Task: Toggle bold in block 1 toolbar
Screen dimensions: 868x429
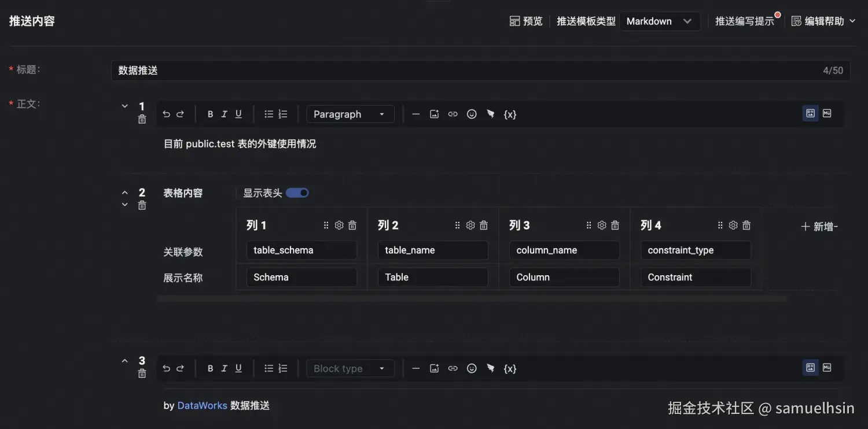Action: click(x=210, y=114)
